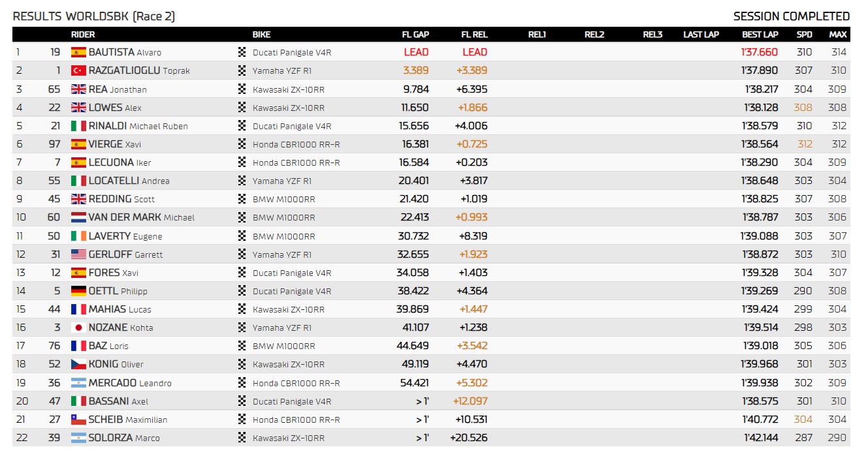Click the BIKE column header
The height and width of the screenshot is (460, 868).
(261, 35)
